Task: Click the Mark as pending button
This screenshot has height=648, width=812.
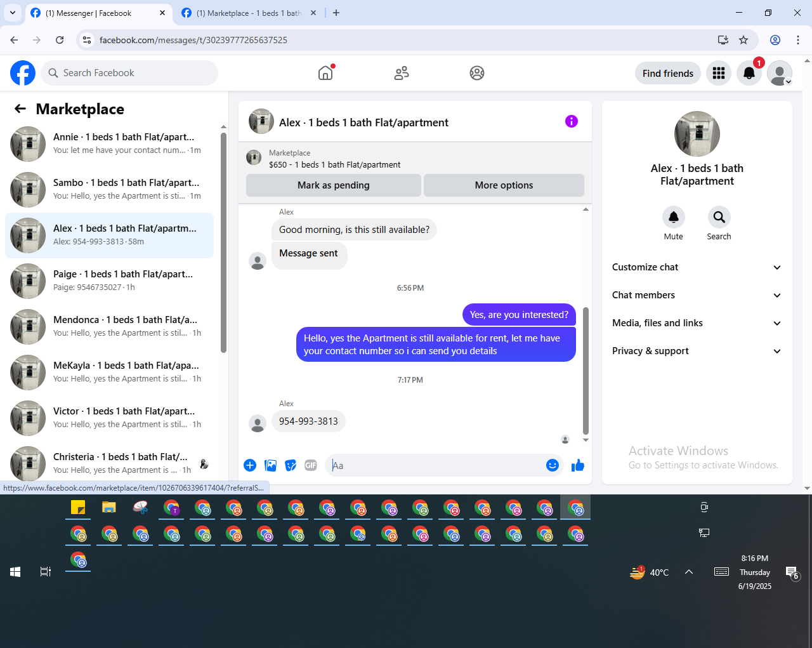Action: click(334, 185)
